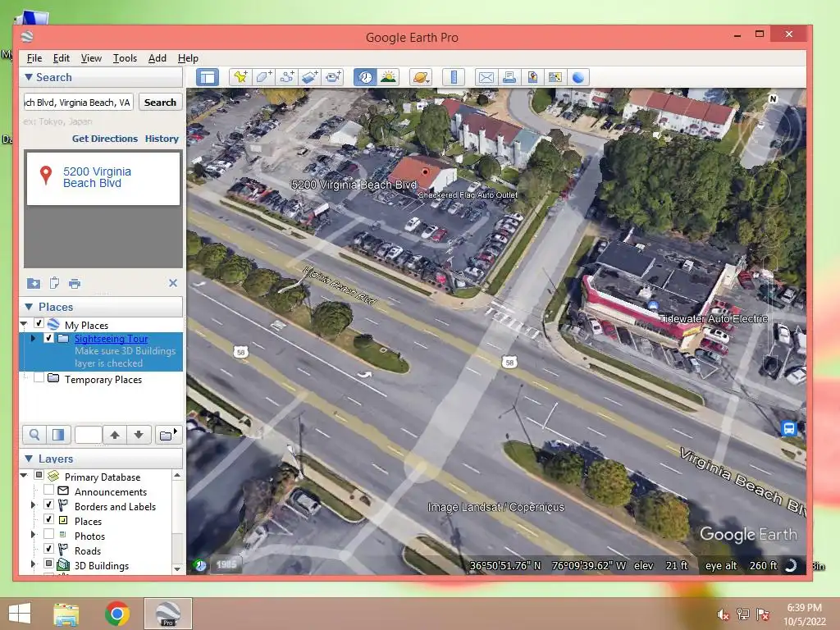Show historical imagery clock button
The height and width of the screenshot is (630, 840).
point(365,77)
